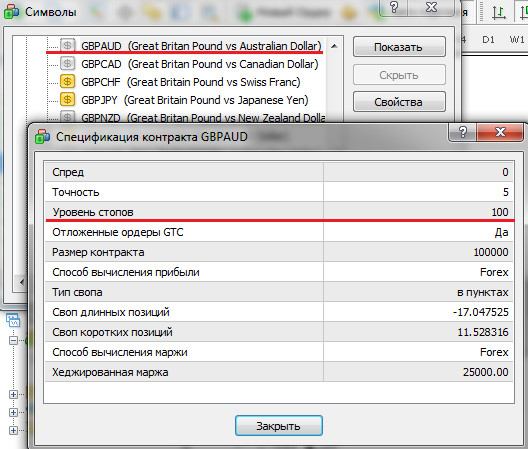Select GBPNZD symbol row

click(203, 118)
